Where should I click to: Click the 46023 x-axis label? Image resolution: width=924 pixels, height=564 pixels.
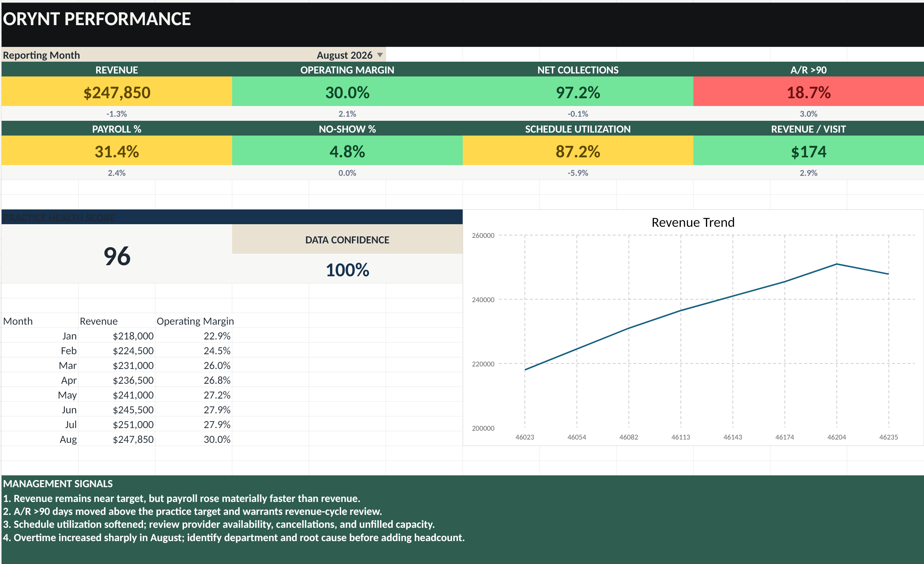(524, 437)
